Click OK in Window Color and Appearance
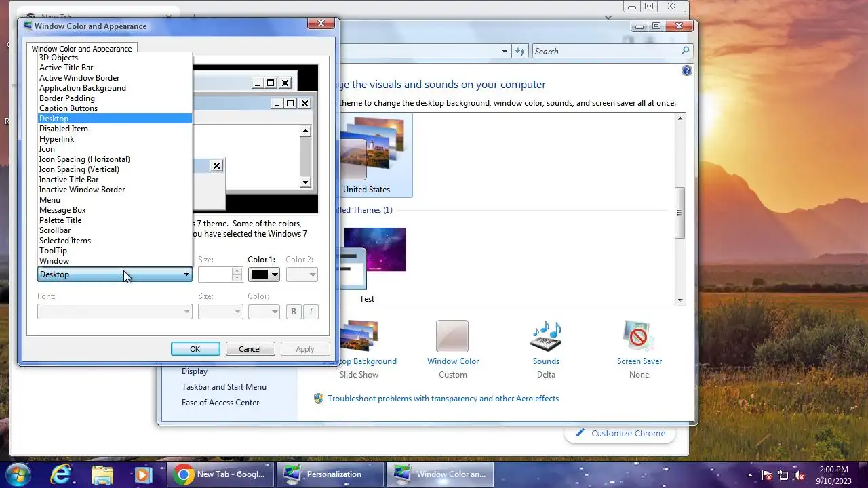 tap(195, 349)
